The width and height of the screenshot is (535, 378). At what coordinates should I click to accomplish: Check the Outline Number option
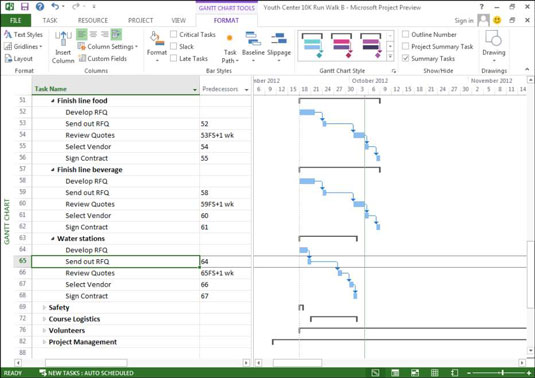(x=405, y=34)
